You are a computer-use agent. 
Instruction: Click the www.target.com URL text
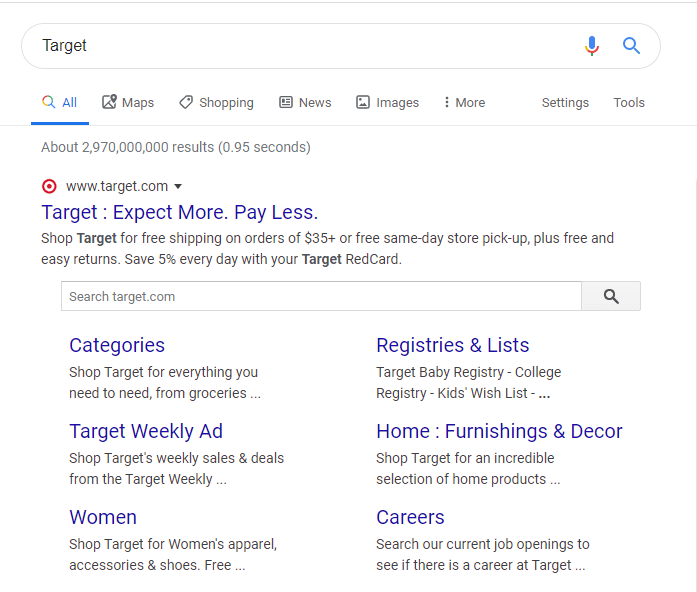tap(117, 186)
